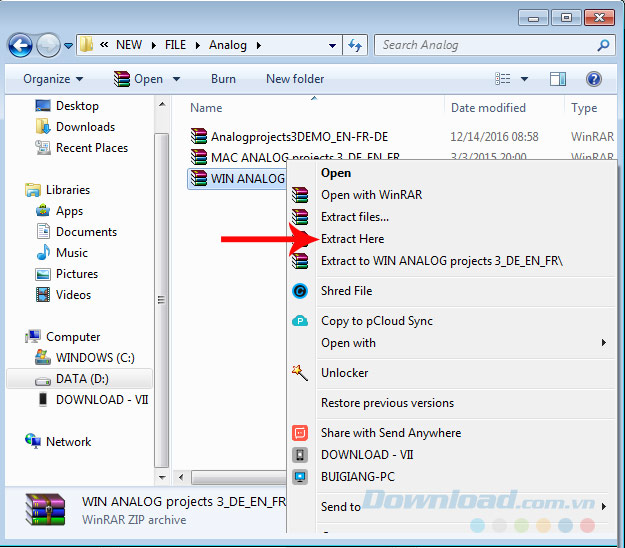
Task: Open the Organize menu
Action: 53,79
